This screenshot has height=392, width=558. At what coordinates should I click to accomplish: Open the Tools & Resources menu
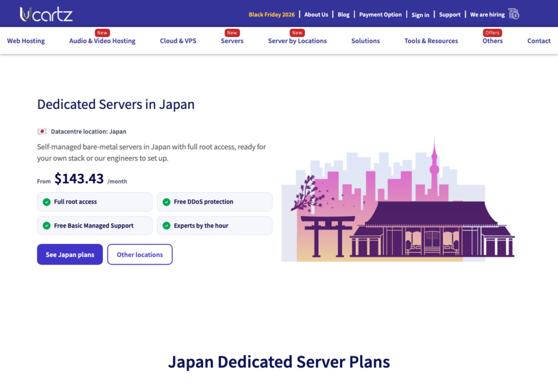click(x=431, y=41)
